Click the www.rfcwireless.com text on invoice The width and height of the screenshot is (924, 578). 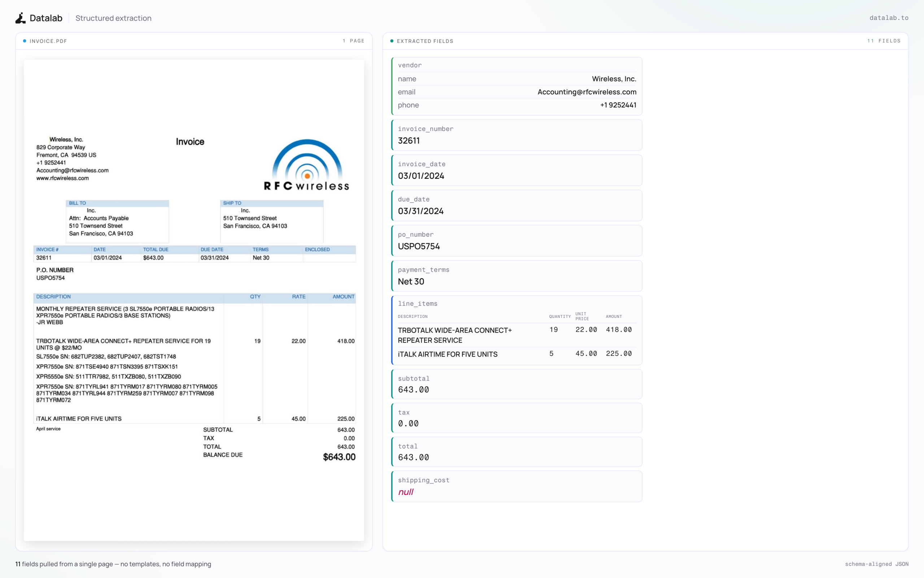(62, 178)
